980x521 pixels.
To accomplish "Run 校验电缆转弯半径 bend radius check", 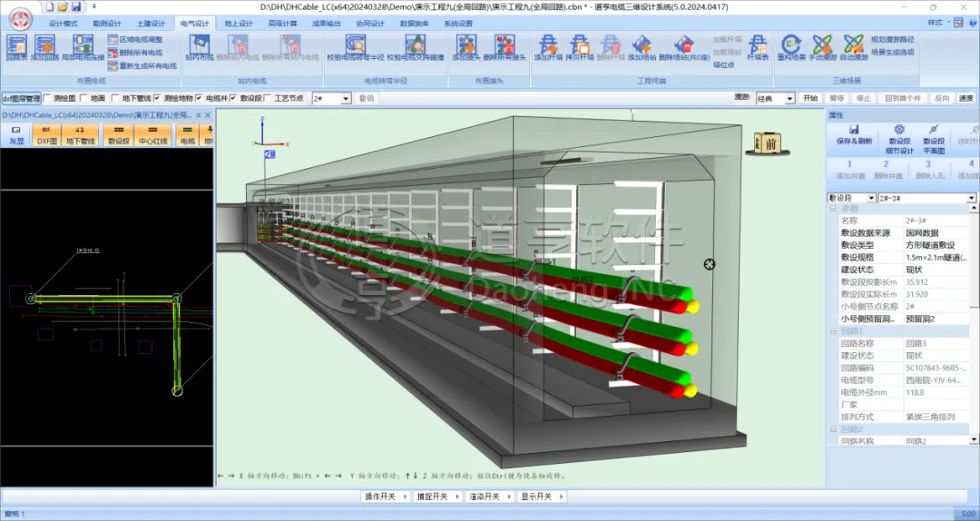I will pyautogui.click(x=355, y=45).
